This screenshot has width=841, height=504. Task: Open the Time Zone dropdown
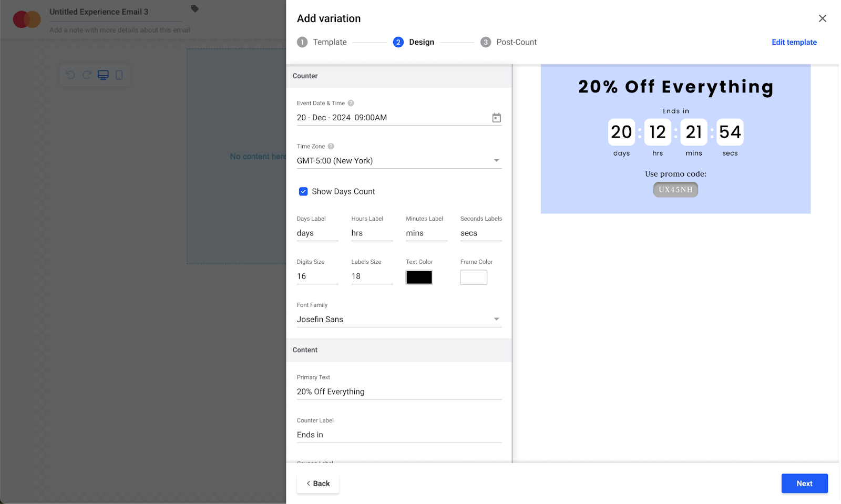tap(399, 161)
